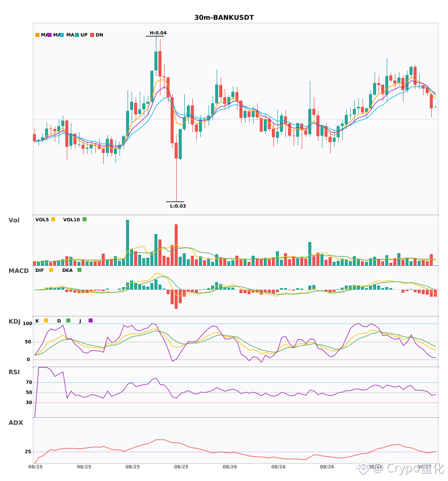Click the K legend letter in KDJ
Screen dimensions: 448x481
(37, 321)
